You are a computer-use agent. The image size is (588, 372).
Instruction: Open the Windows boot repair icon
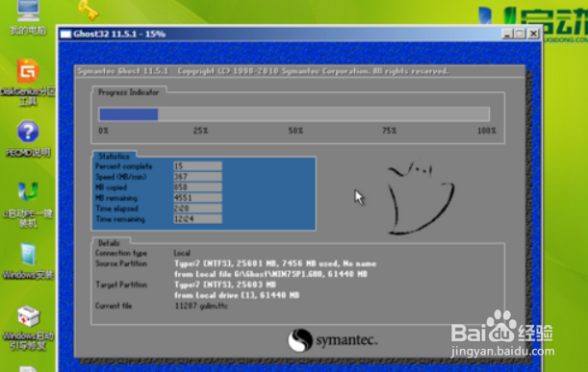tap(28, 316)
